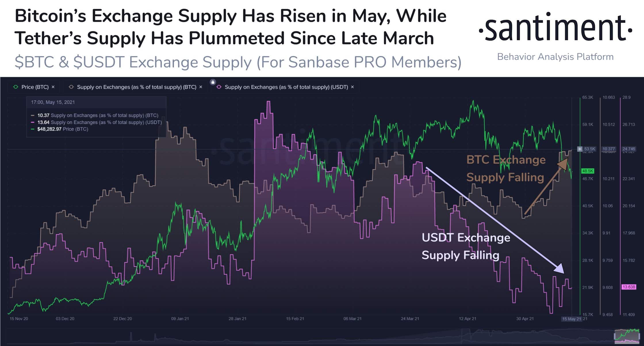Image resolution: width=644 pixels, height=346 pixels.
Task: Click the 24.746 USDT supply axis label
Action: click(x=628, y=149)
